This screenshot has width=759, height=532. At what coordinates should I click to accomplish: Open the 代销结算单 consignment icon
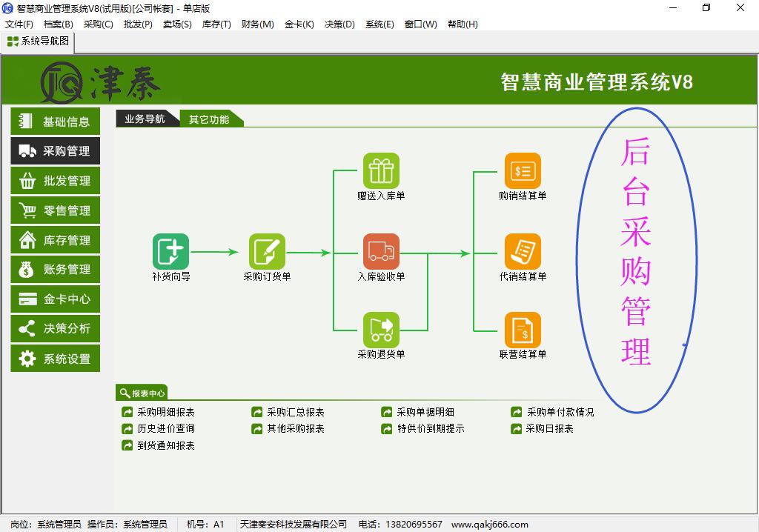[523, 252]
